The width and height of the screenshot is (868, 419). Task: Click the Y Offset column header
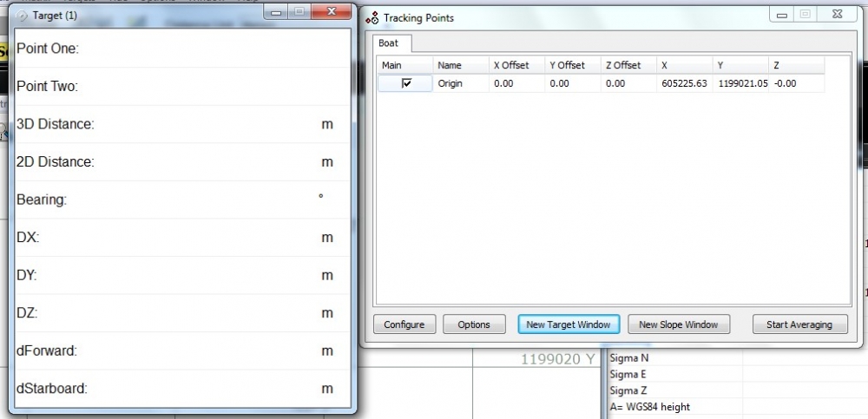click(x=573, y=65)
